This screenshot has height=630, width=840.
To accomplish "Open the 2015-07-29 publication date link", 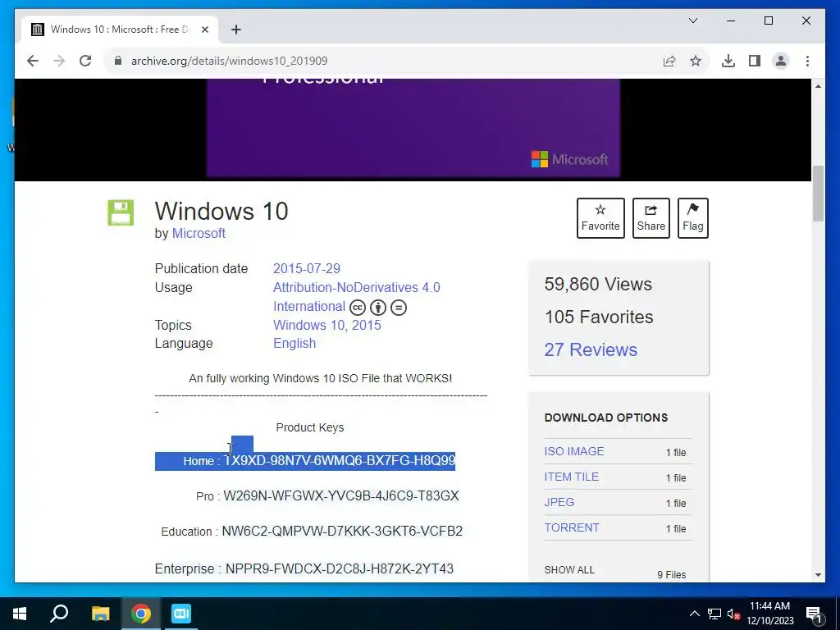I will coord(307,268).
